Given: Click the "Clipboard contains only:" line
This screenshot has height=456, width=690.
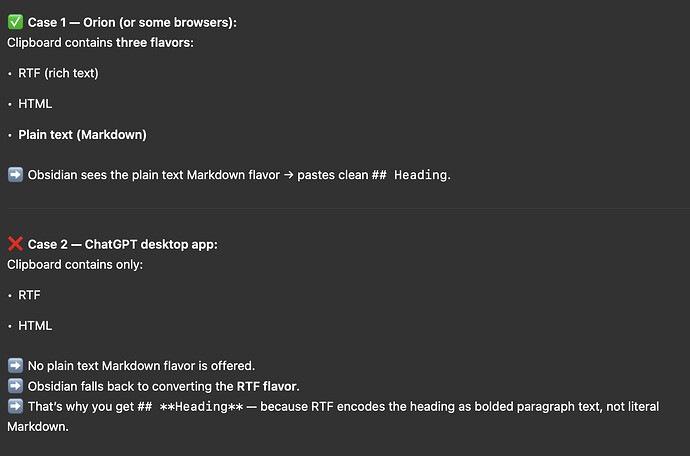Looking at the screenshot, I should coord(75,264).
